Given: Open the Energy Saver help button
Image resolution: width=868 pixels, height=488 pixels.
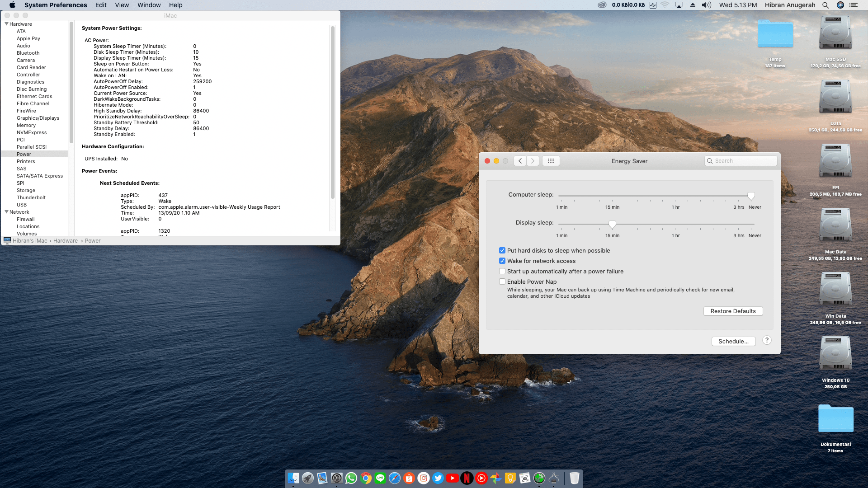Looking at the screenshot, I should 767,341.
